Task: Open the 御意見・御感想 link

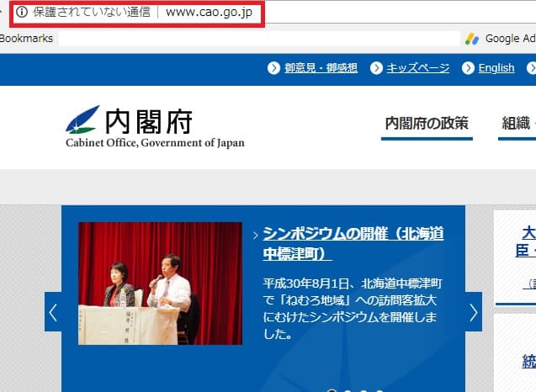Action: (321, 68)
